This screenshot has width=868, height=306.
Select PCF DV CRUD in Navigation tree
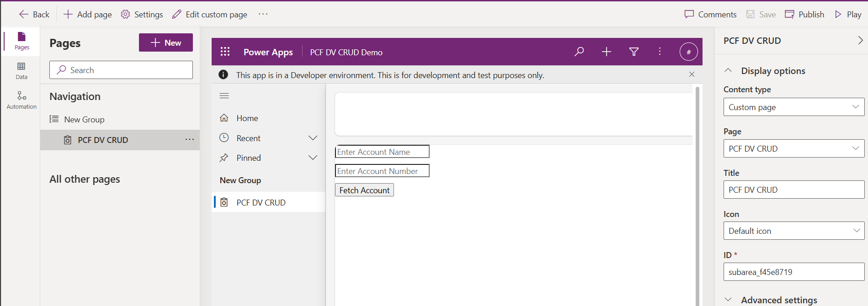(x=103, y=140)
